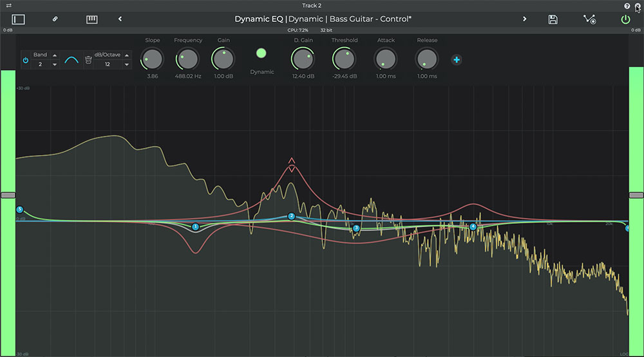Toggle the green Dynamic mode button

[x=261, y=53]
